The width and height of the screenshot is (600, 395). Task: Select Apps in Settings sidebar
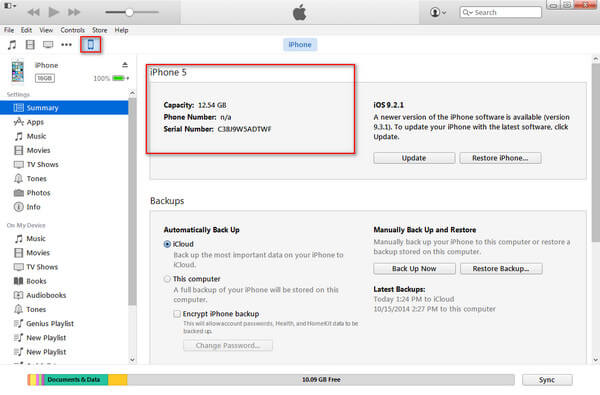point(64,122)
